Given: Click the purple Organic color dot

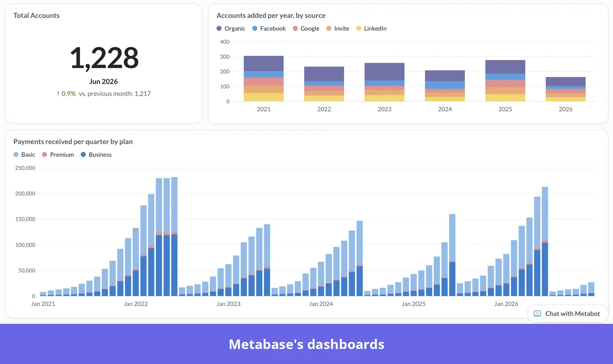Looking at the screenshot, I should [x=219, y=29].
